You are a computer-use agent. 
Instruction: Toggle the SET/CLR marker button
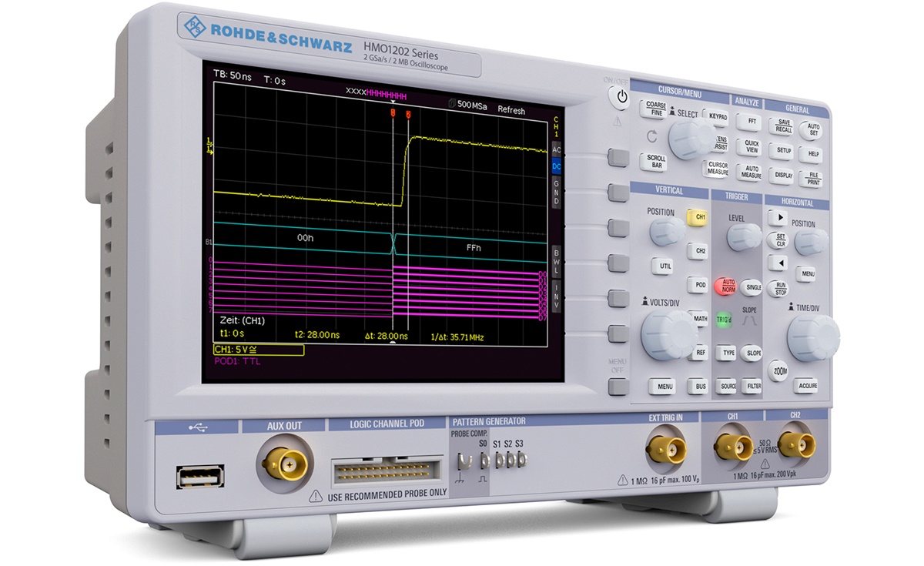point(778,240)
